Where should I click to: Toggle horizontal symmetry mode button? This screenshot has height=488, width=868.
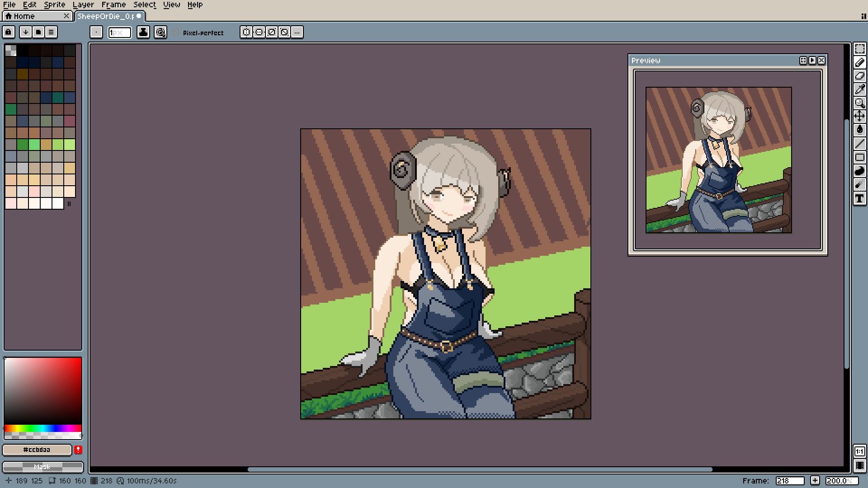pos(246,32)
